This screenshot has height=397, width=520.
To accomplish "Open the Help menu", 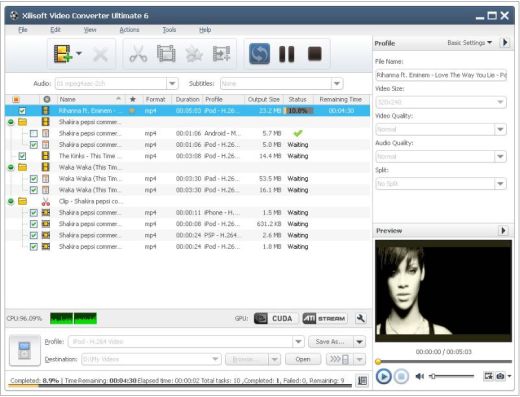I will click(205, 30).
